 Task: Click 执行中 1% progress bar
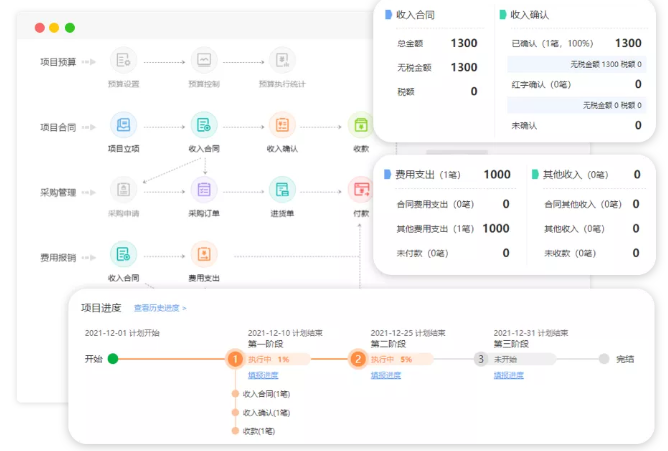277,359
